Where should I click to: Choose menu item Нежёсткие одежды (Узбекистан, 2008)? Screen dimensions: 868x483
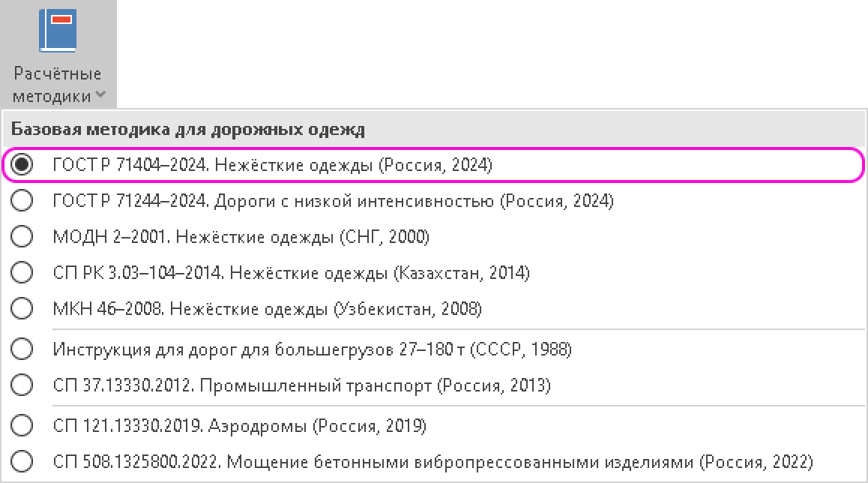point(433,308)
